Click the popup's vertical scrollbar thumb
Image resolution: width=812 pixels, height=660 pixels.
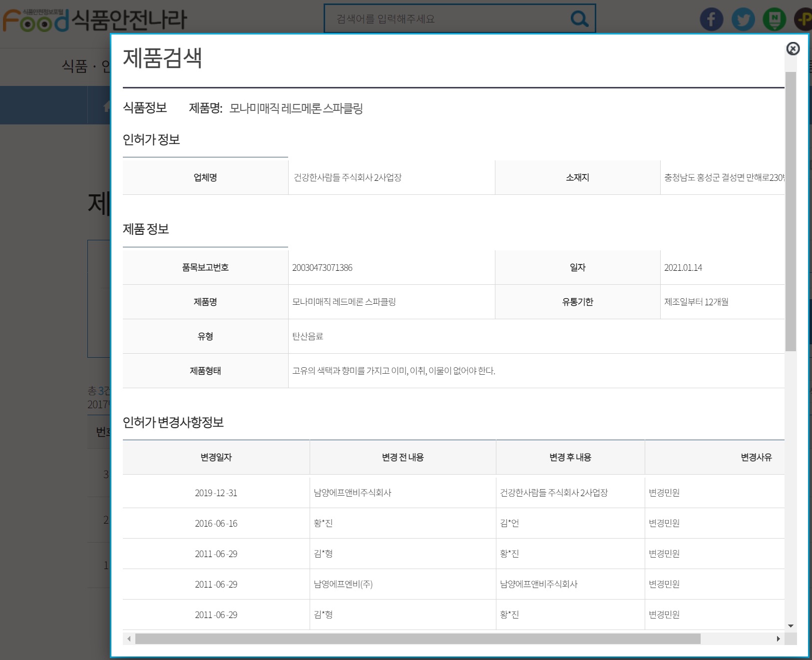point(791,210)
